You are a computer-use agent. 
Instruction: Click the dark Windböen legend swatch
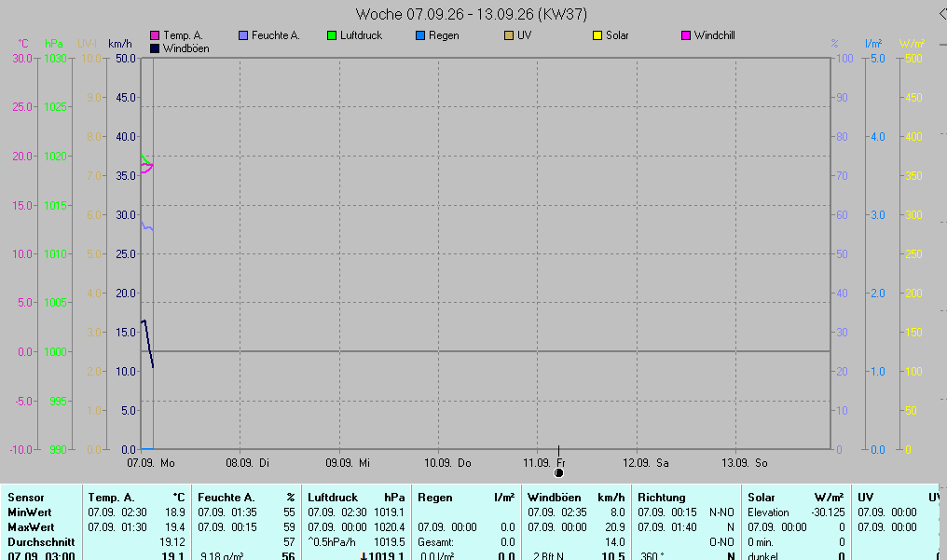coord(155,48)
